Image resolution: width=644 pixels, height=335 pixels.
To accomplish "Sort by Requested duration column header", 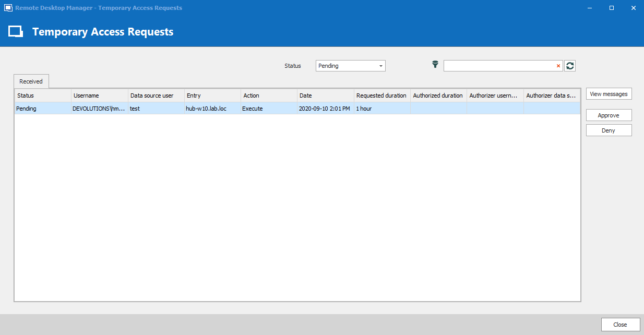I will 381,95.
